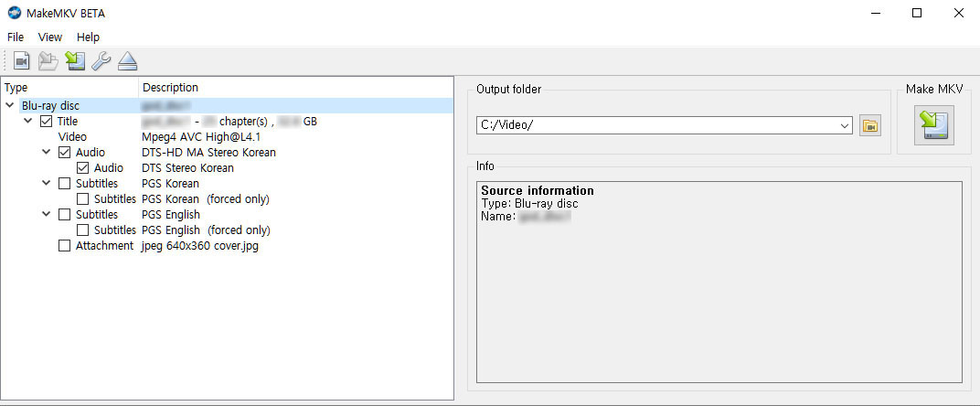Check the Attachment cover.jpg checkbox
Viewport: 980px width, 406px height.
point(64,246)
